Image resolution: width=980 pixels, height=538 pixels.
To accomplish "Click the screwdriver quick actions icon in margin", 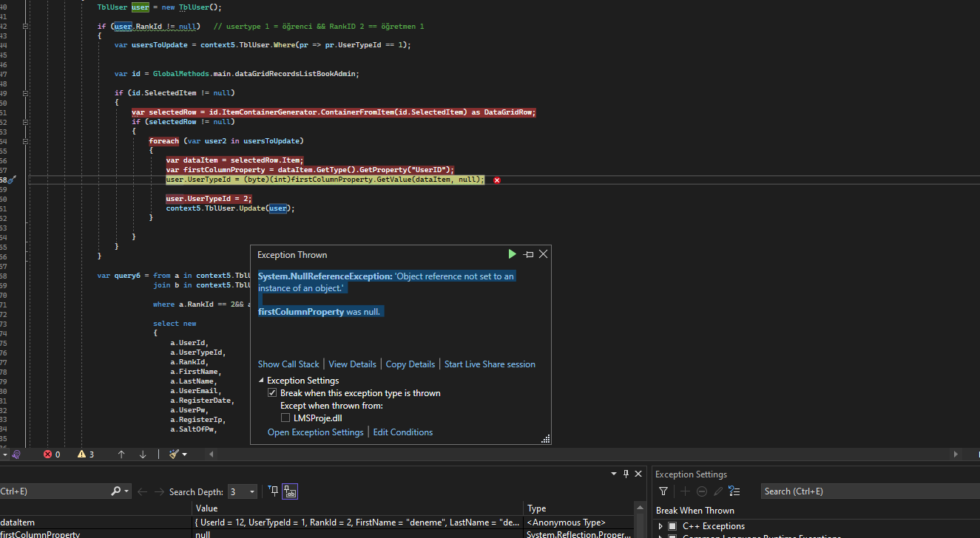I will click(12, 180).
